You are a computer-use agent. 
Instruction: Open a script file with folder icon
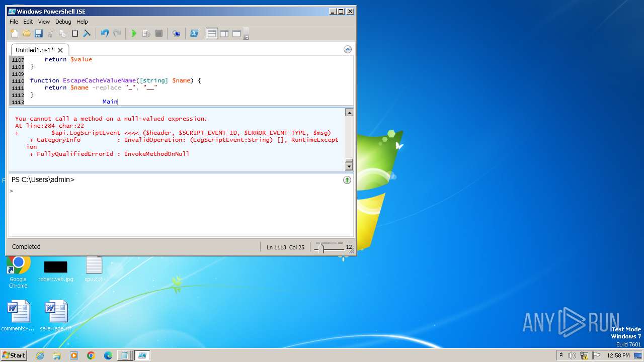pyautogui.click(x=26, y=34)
